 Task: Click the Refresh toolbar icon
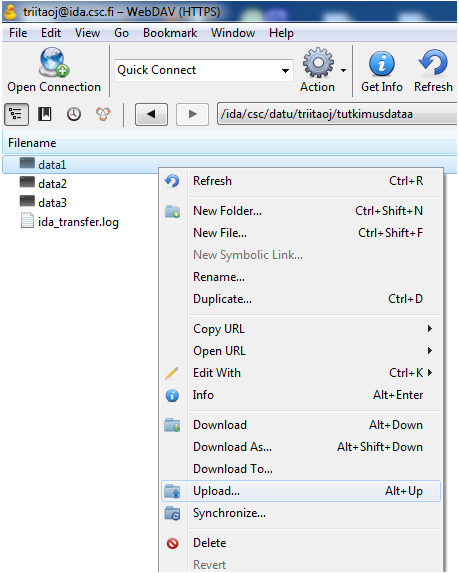(x=433, y=62)
